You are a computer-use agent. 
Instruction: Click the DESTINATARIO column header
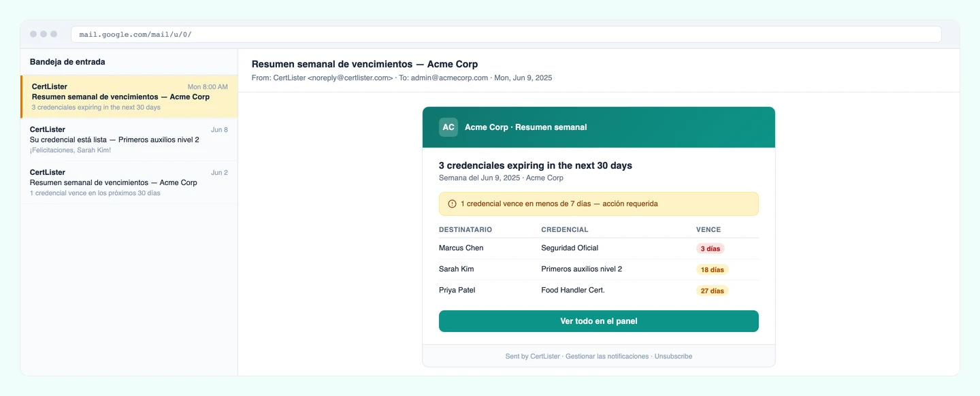coord(465,229)
